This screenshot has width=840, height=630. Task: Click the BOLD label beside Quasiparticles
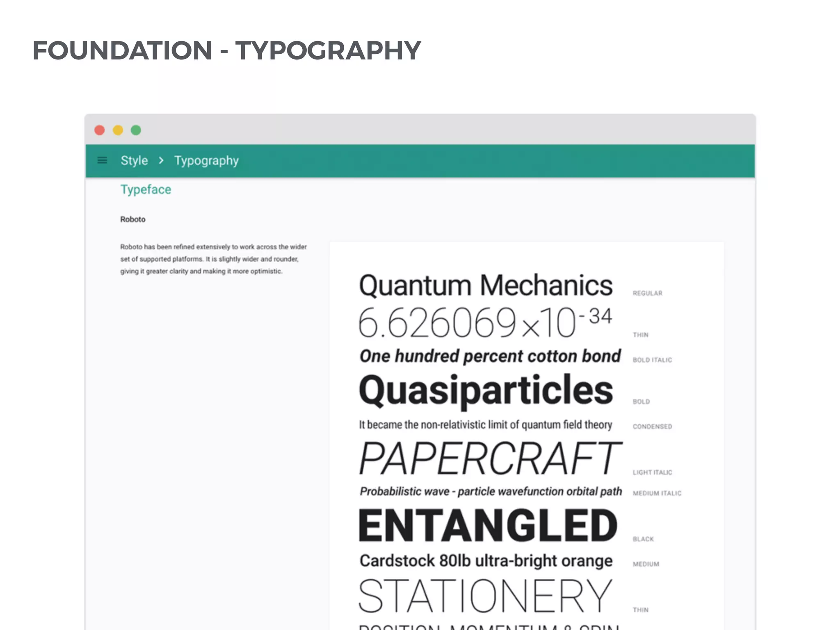pos(641,402)
